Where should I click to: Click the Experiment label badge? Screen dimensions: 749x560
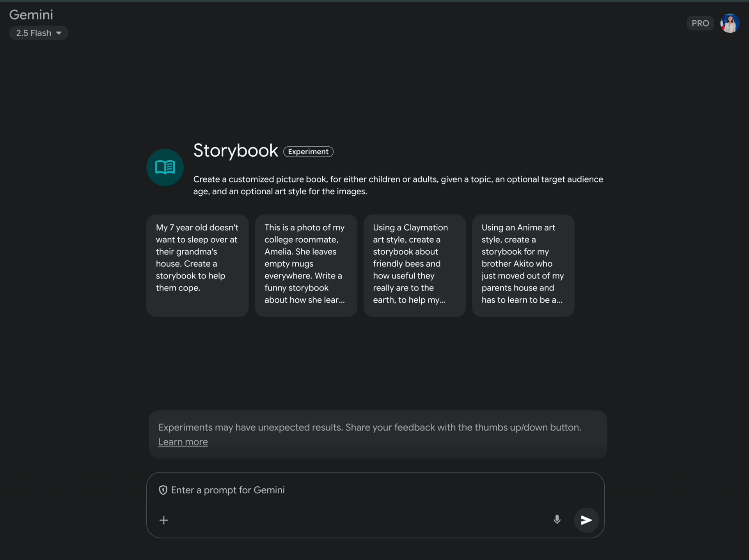(308, 152)
